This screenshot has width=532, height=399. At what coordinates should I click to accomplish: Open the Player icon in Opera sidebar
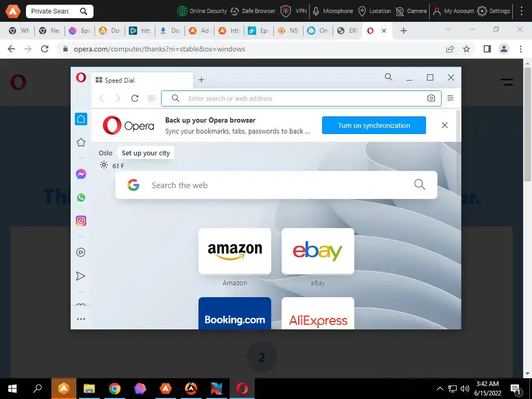tap(81, 252)
